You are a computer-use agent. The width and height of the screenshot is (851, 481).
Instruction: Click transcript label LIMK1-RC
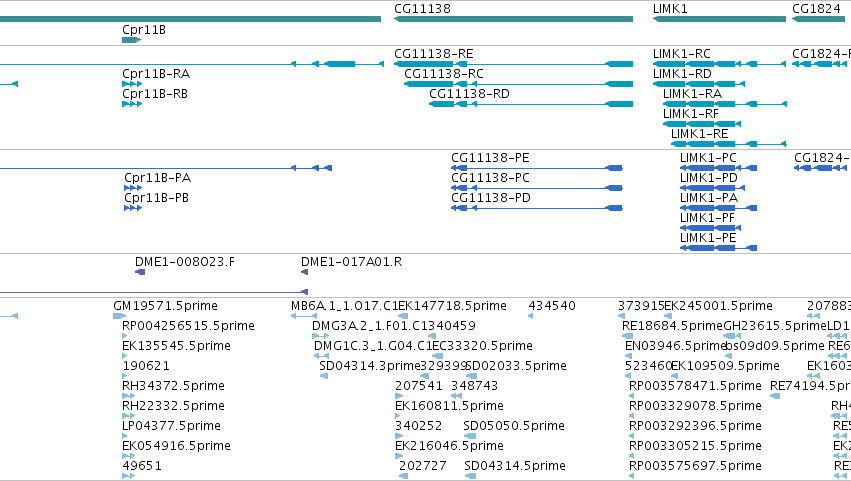[682, 54]
